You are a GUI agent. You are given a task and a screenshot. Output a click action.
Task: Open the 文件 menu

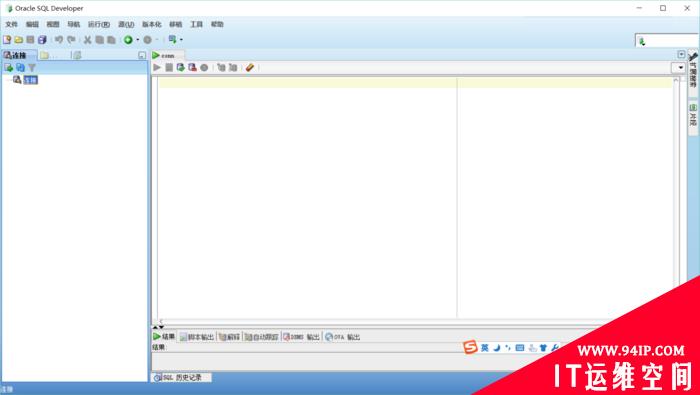coord(11,24)
